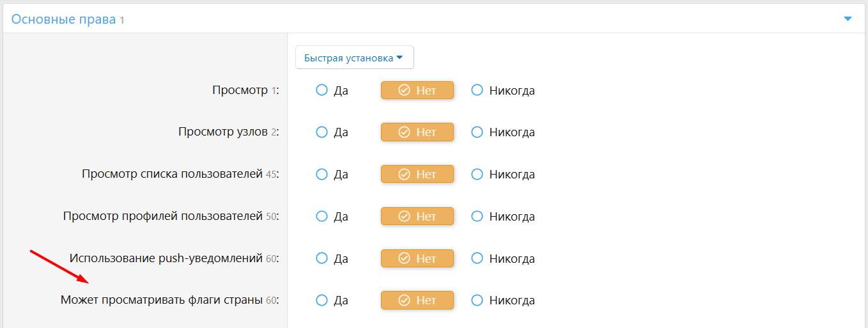Click Нет for Просмотр узлов

tap(417, 132)
